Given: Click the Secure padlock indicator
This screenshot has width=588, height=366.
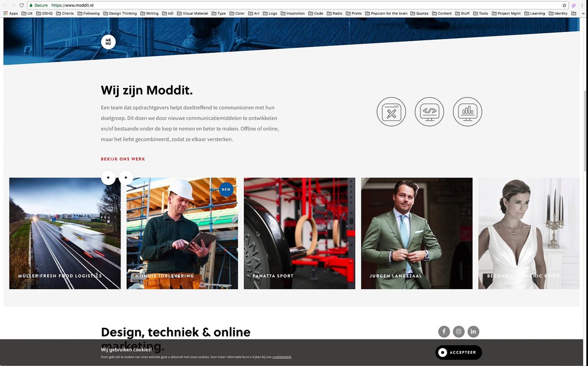Looking at the screenshot, I should pyautogui.click(x=39, y=5).
